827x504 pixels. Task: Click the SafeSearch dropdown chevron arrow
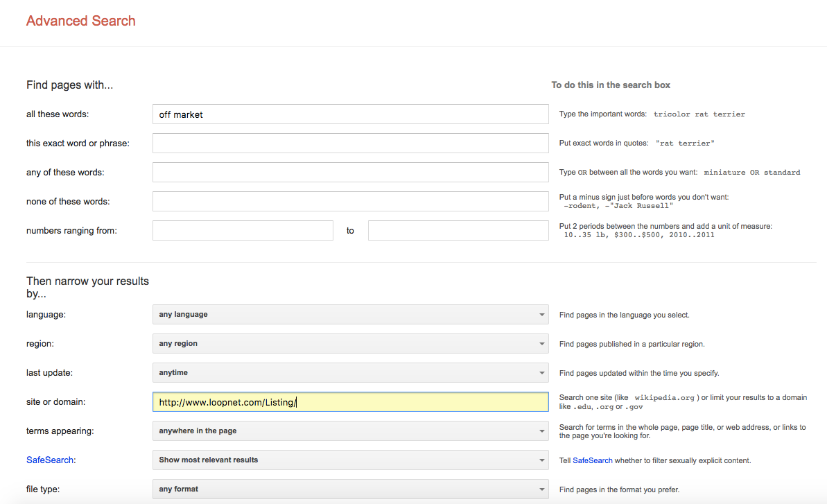(x=543, y=460)
